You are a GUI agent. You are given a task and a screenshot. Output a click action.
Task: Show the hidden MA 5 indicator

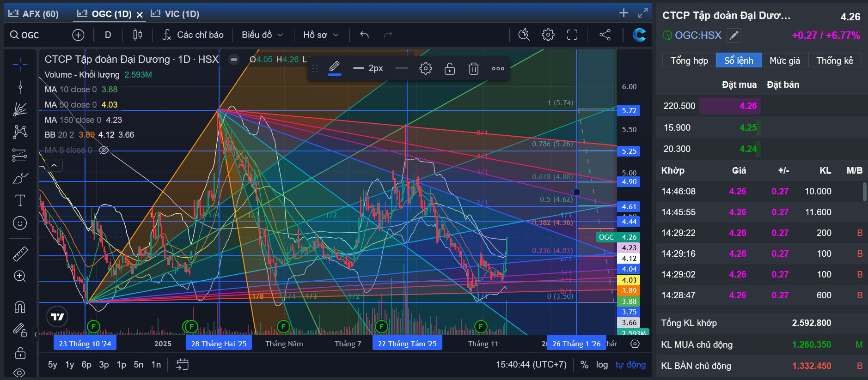[104, 150]
